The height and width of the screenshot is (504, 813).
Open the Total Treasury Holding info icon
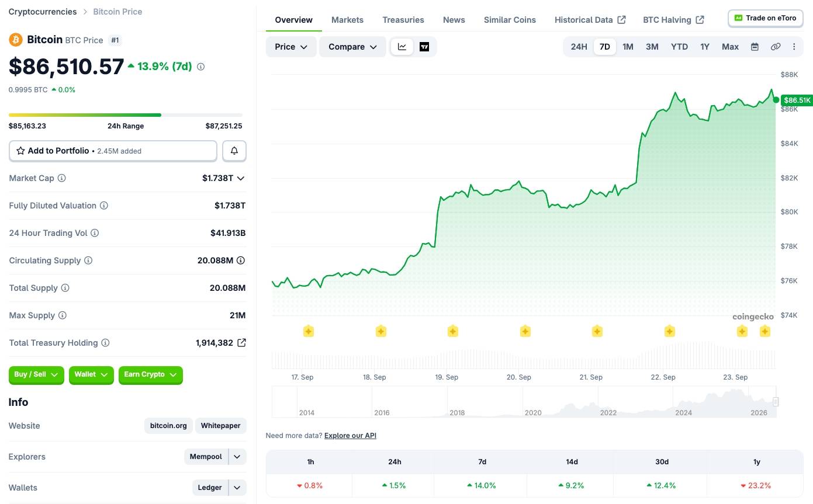coord(105,343)
